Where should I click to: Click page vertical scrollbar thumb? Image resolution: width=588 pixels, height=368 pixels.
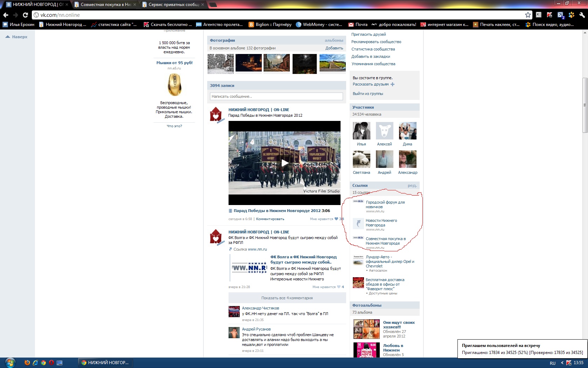[585, 105]
